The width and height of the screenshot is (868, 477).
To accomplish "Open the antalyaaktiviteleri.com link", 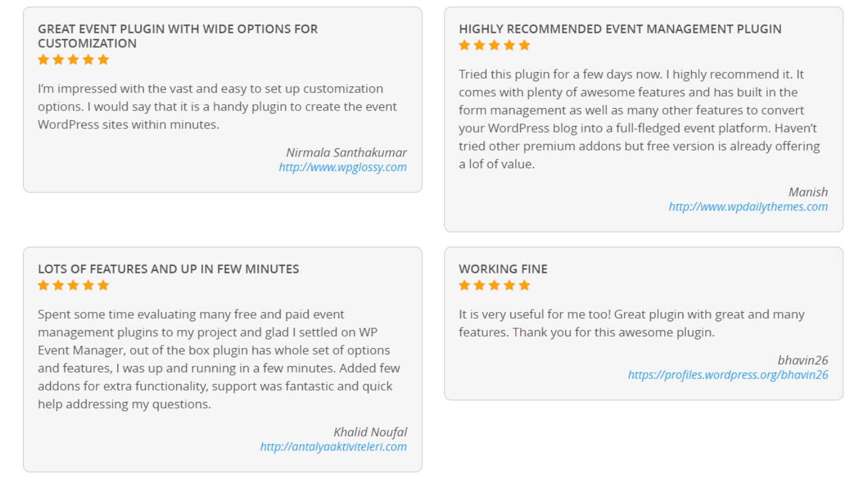I will (x=333, y=447).
